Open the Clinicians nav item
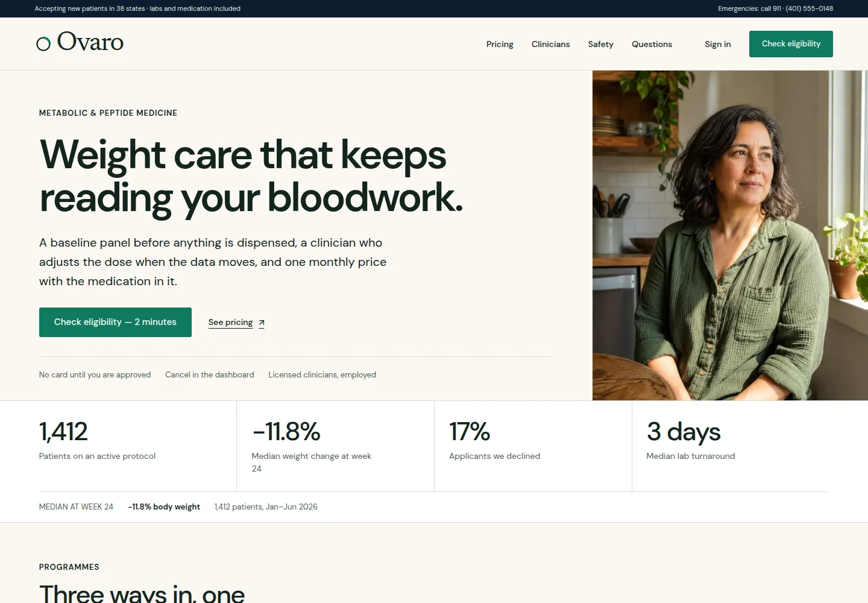The height and width of the screenshot is (603, 868). (x=550, y=44)
